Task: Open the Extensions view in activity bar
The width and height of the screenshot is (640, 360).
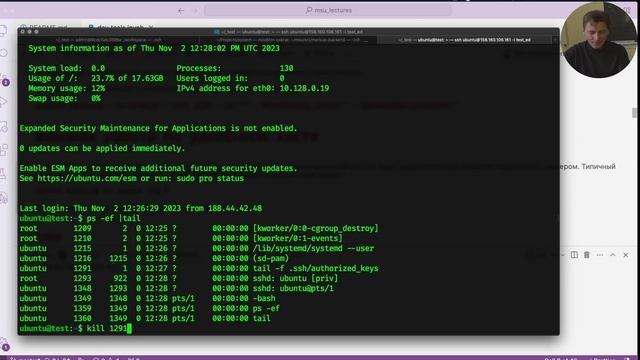Action: (4, 150)
